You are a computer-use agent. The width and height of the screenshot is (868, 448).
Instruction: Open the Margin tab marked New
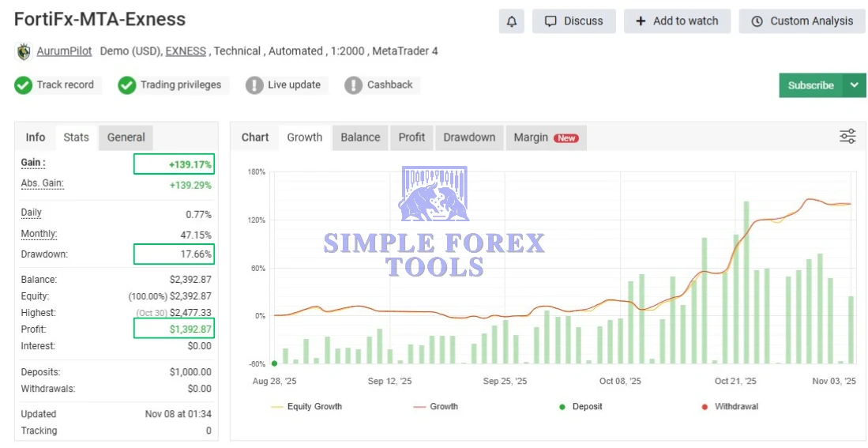coord(546,137)
